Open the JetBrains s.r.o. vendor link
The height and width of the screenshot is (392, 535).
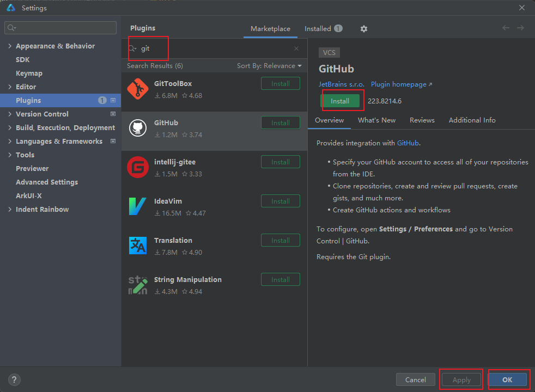click(x=342, y=84)
